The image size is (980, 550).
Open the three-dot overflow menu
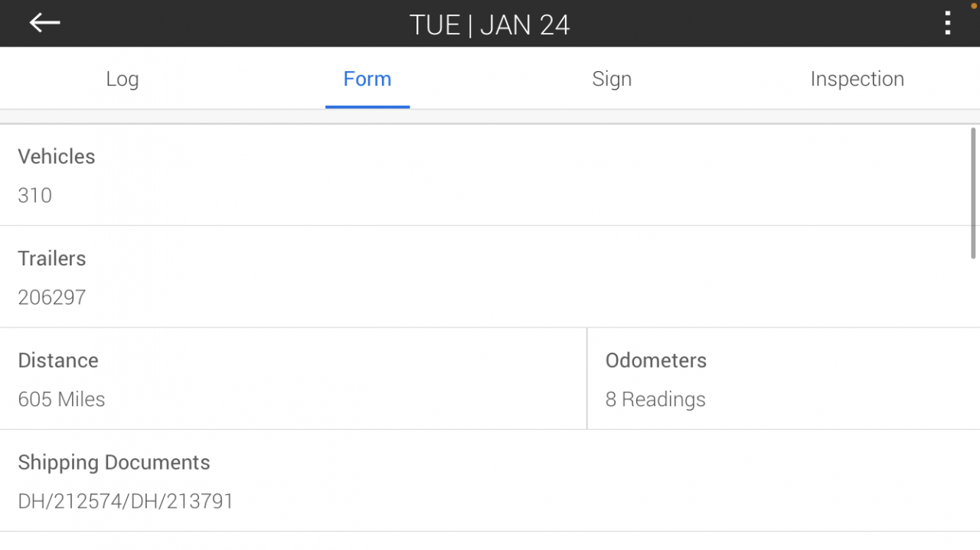948,24
